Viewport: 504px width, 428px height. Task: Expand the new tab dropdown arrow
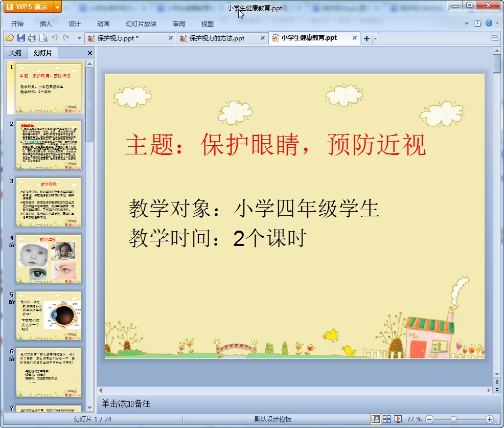pos(375,38)
